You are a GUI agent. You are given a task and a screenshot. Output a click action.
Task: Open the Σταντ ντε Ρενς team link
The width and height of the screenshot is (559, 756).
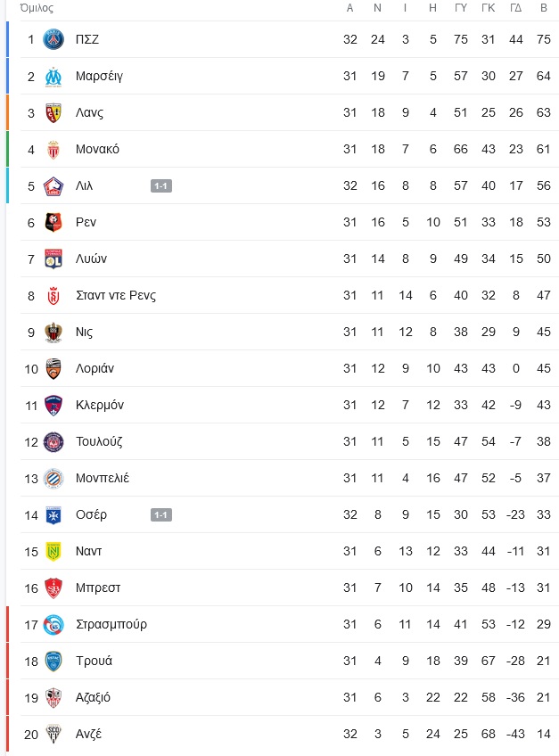116,296
